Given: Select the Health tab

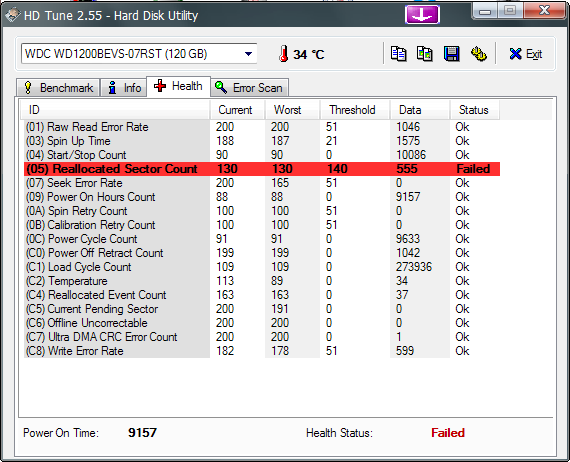Looking at the screenshot, I should pos(178,86).
